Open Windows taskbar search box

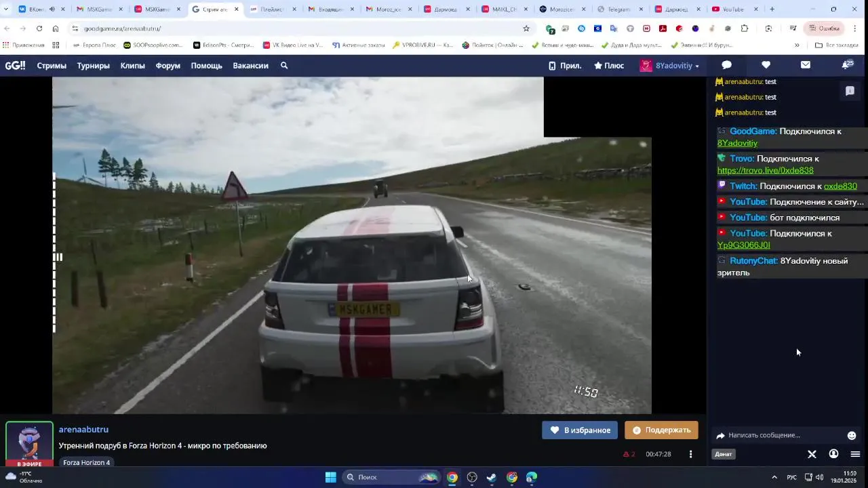click(x=391, y=477)
